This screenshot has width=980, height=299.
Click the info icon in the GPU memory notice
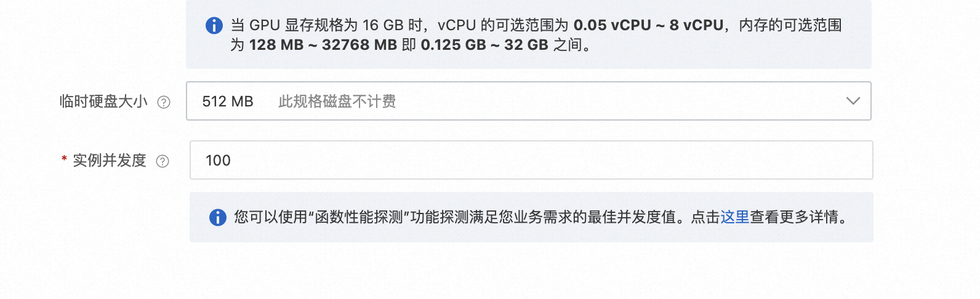pos(214,26)
